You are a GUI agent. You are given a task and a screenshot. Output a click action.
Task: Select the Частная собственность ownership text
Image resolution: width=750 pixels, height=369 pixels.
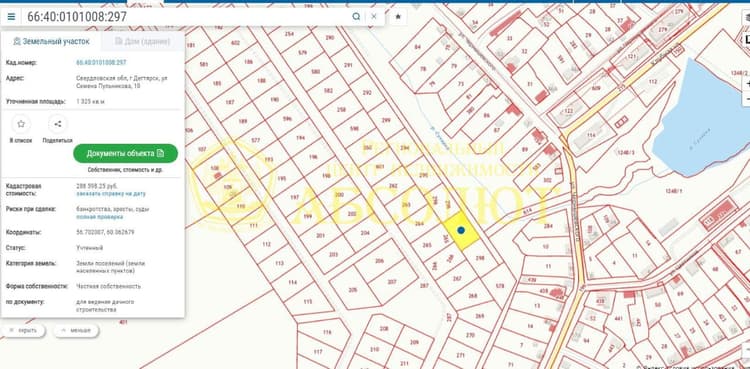109,286
